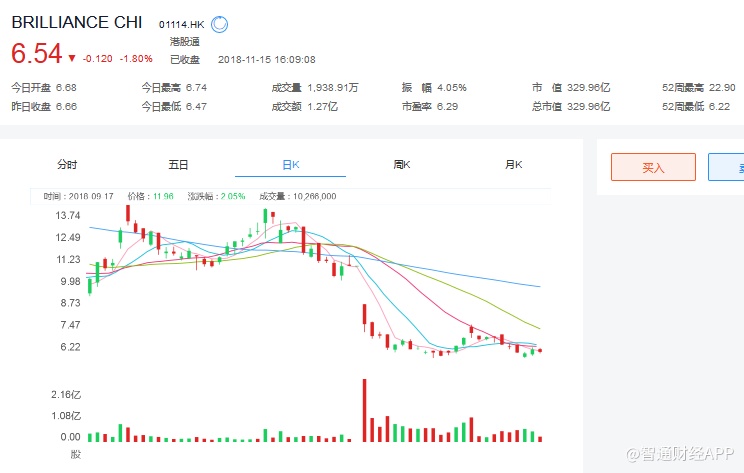Viewport: 744px width, 473px height.
Task: Switch to the 周K weekly tab
Action: click(402, 165)
